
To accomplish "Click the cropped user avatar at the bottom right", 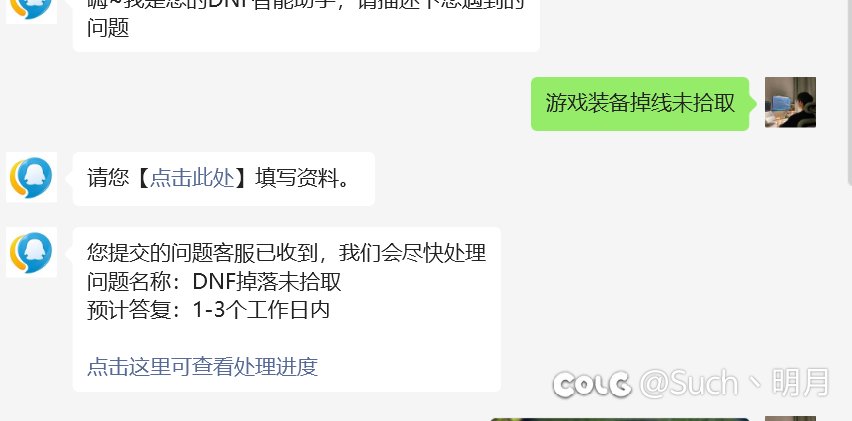I will coord(790,419).
